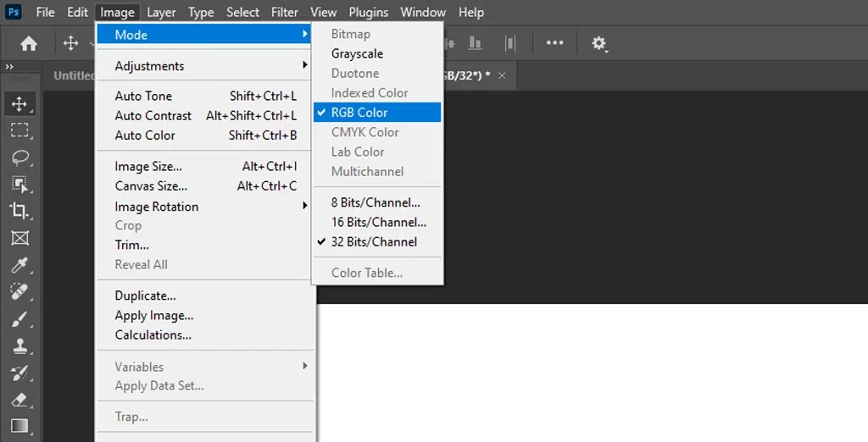This screenshot has width=868, height=442.
Task: Choose Duplicate from the Image menu
Action: click(x=203, y=296)
